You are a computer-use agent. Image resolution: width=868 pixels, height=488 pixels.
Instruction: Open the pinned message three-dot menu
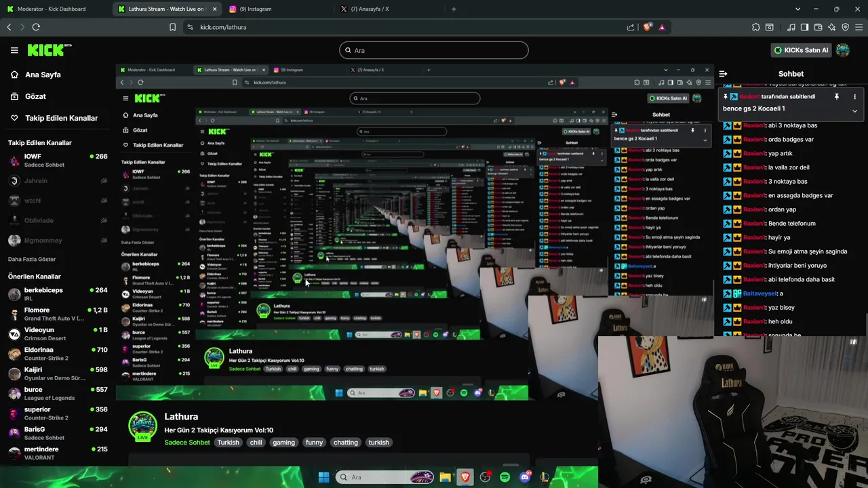(854, 97)
